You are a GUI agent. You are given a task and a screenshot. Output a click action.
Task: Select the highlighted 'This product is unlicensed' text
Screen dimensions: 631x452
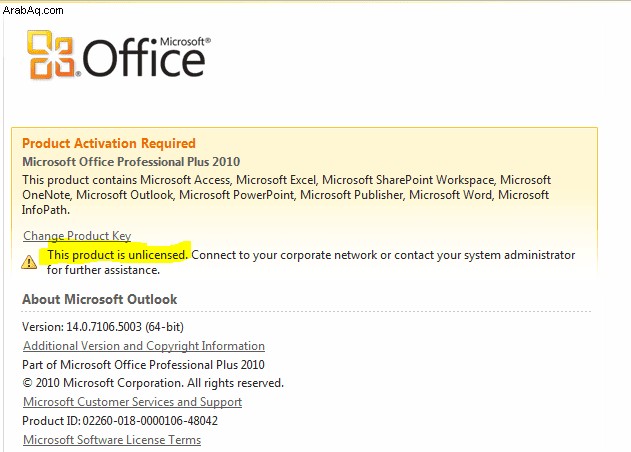[x=118, y=255]
